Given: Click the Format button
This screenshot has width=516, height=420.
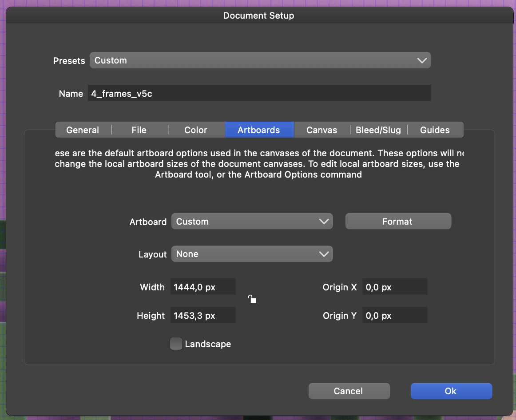Looking at the screenshot, I should click(398, 222).
